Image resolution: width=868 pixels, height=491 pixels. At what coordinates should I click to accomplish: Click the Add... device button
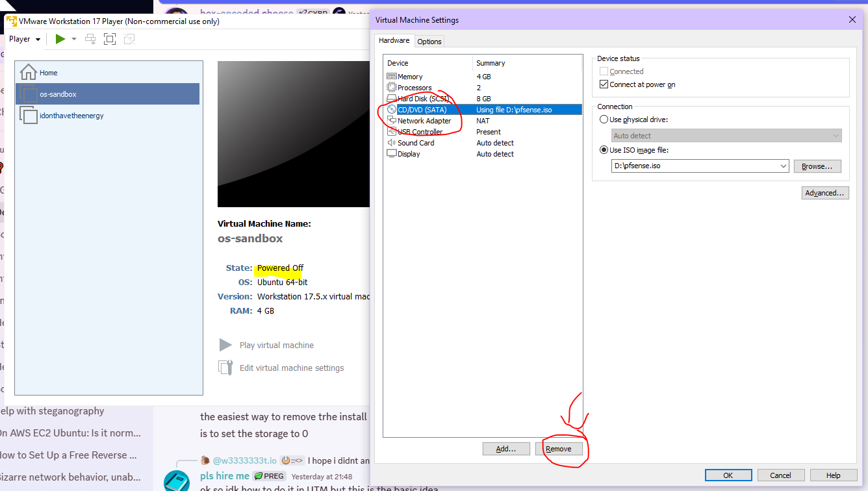(506, 449)
